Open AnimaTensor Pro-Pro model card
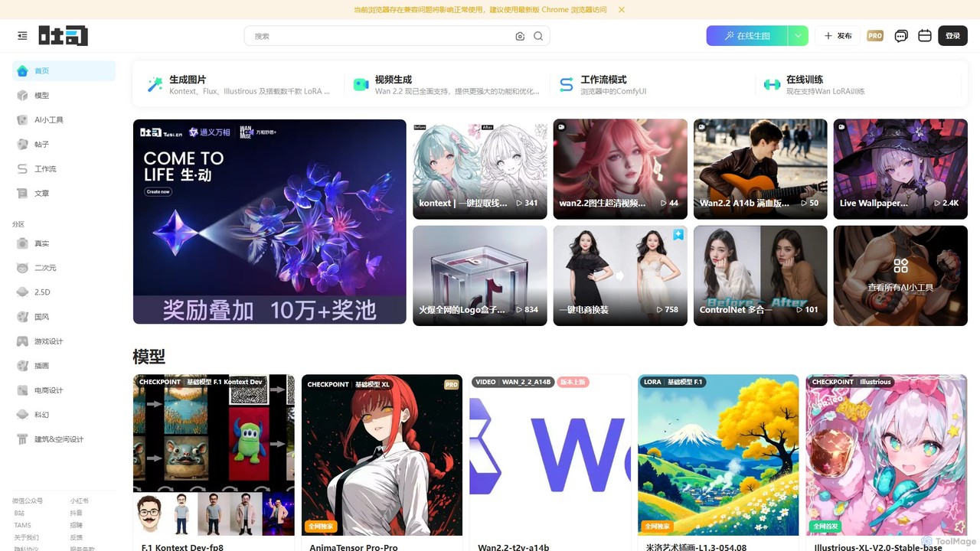Image resolution: width=980 pixels, height=551 pixels. tap(382, 462)
